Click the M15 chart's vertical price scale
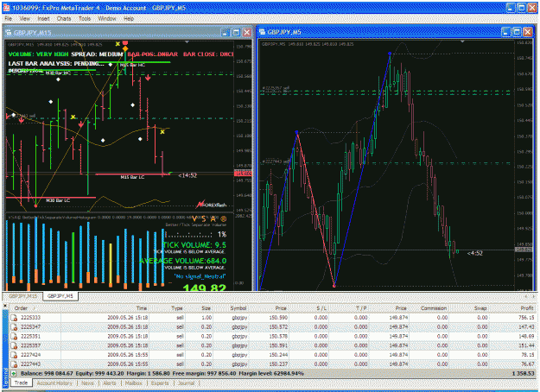 tap(243, 165)
